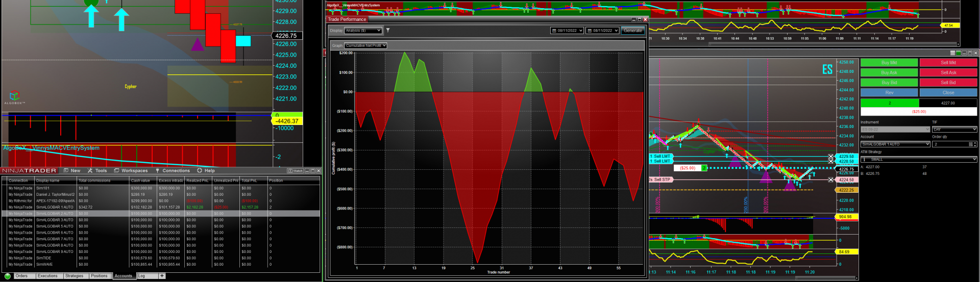Image resolution: width=980 pixels, height=282 pixels.
Task: Click the blue Close position button
Action: point(948,93)
